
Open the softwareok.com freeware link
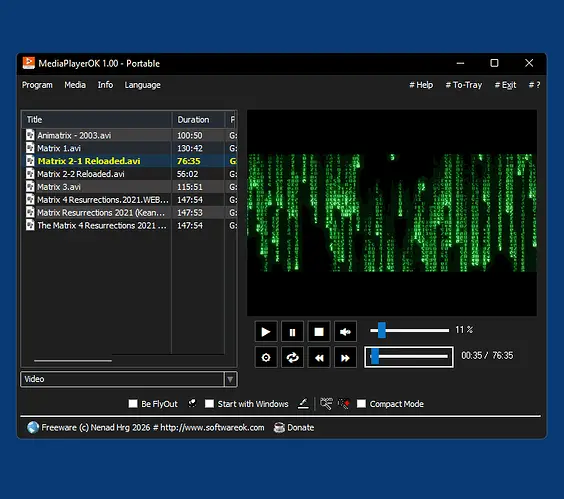[153, 427]
